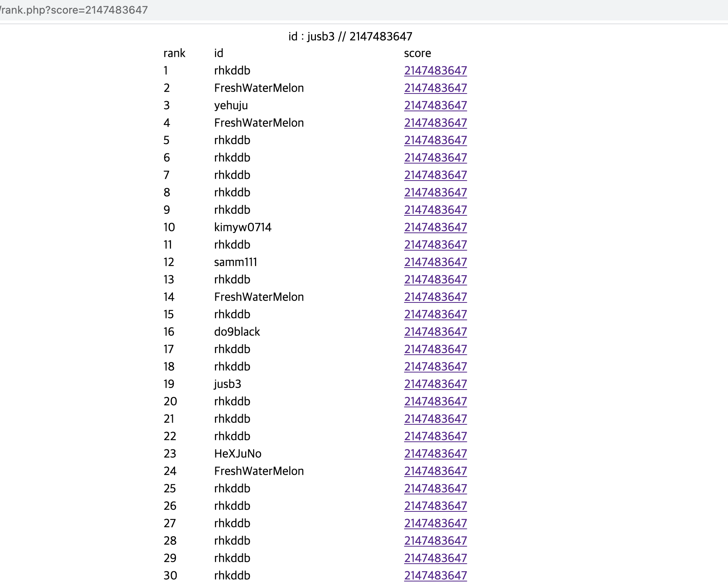The height and width of the screenshot is (586, 728).
Task: Open score link for rank 28
Action: pos(435,541)
